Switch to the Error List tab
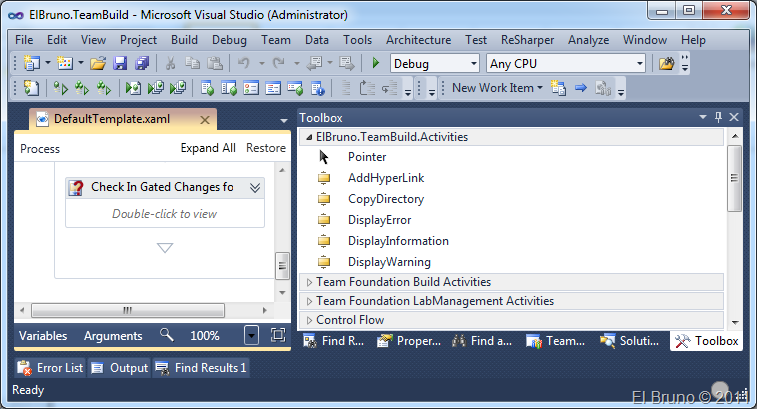This screenshot has height=409, width=757. (51, 368)
